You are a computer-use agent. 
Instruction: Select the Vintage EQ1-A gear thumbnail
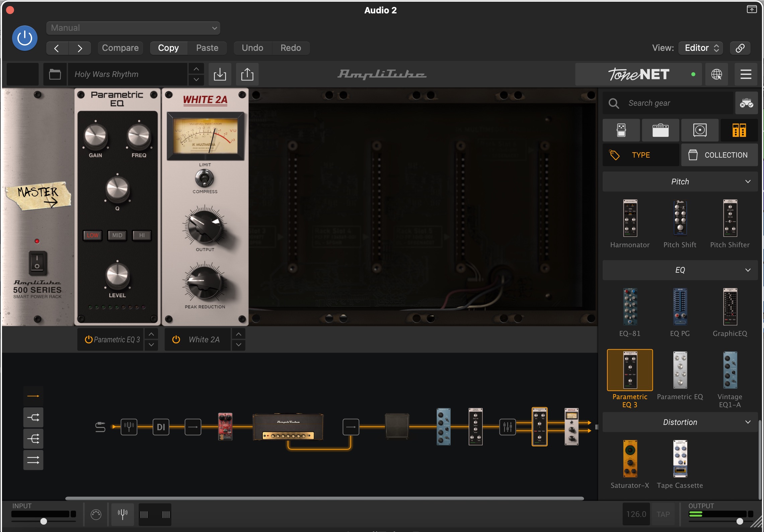pyautogui.click(x=730, y=370)
